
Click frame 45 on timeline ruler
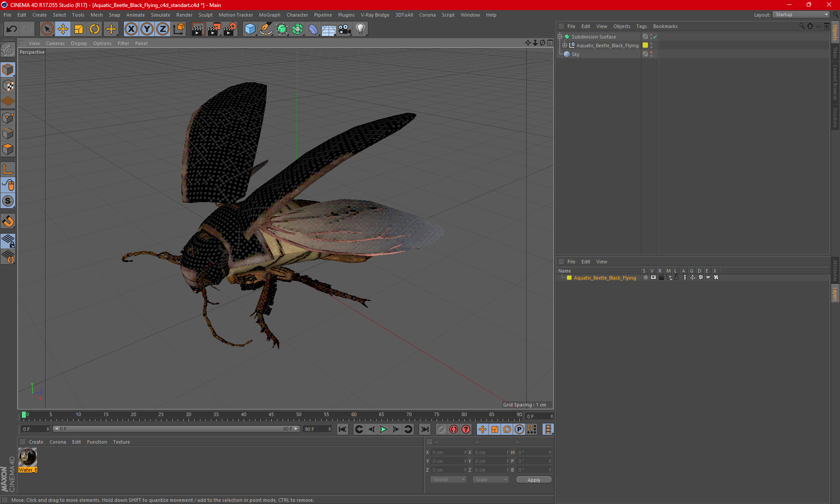(x=271, y=415)
